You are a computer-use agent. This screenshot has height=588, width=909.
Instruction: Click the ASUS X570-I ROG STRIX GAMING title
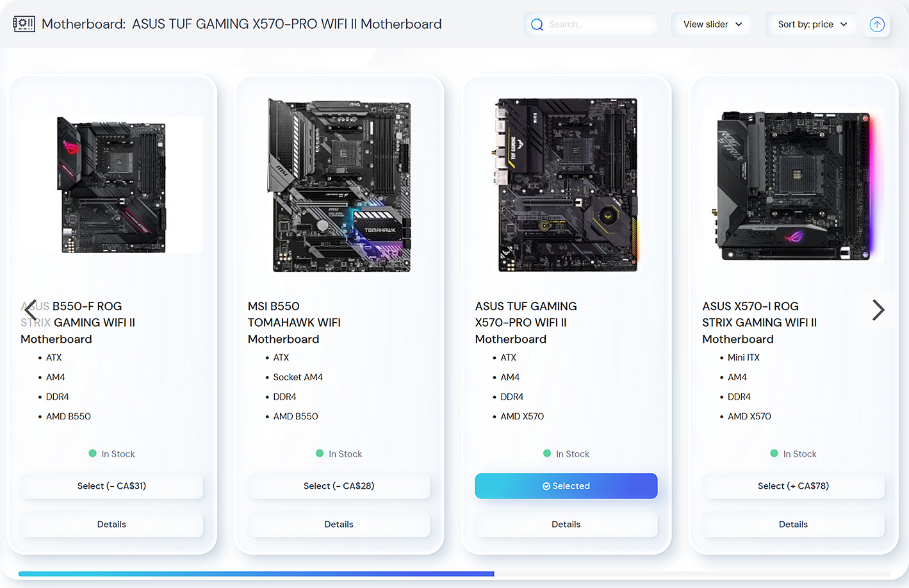[x=760, y=323]
